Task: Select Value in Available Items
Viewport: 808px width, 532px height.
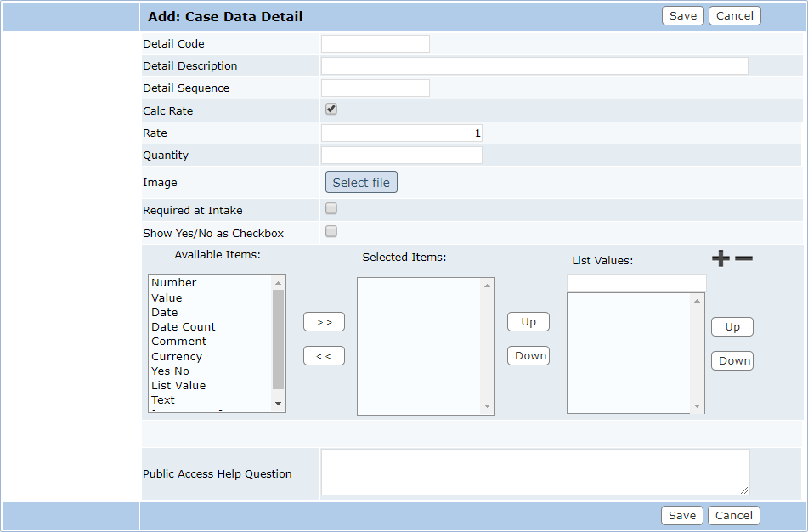Action: point(167,298)
